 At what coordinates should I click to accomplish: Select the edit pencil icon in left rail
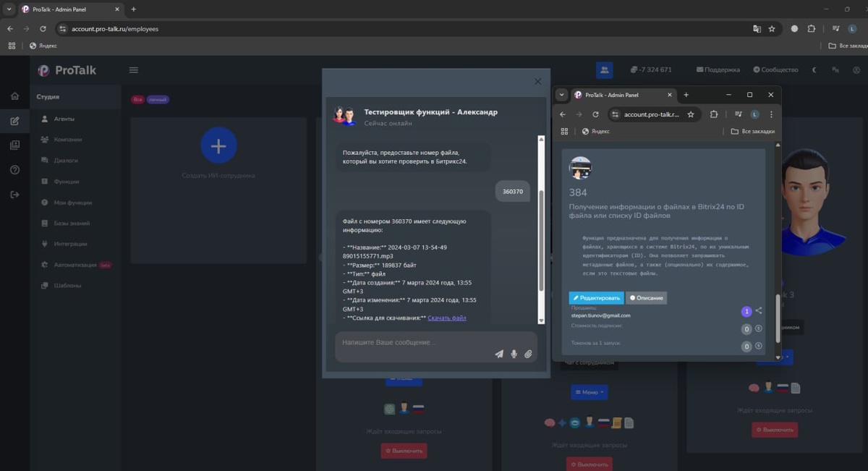click(x=14, y=121)
